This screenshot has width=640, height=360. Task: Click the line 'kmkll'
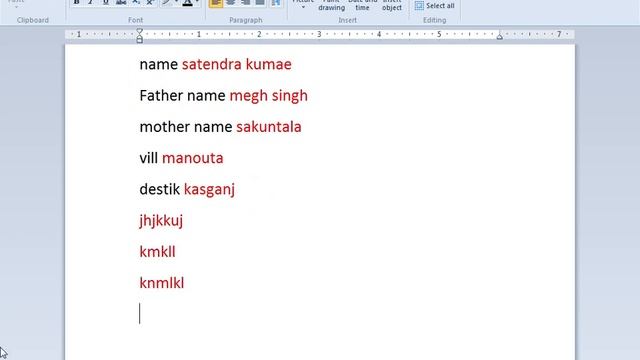tap(158, 252)
